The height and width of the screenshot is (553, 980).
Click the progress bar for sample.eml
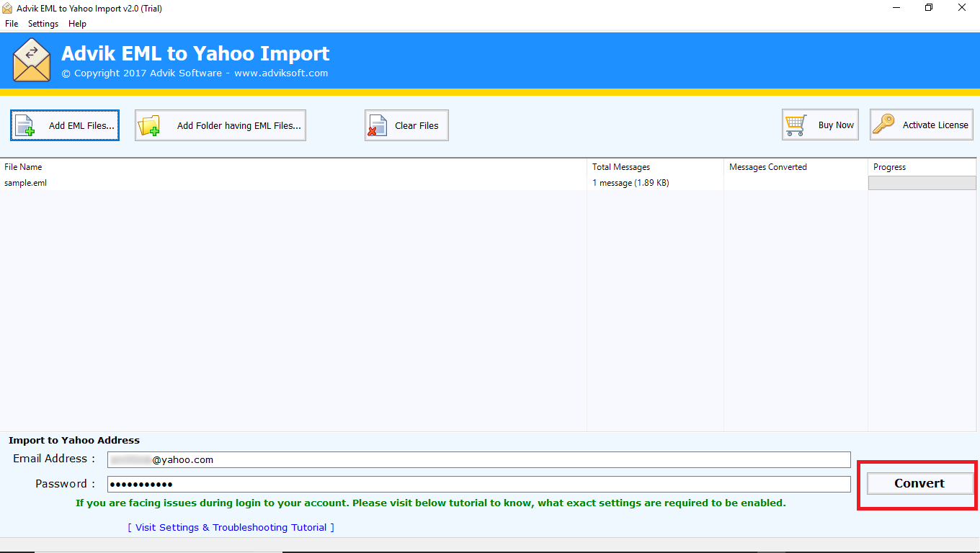922,183
